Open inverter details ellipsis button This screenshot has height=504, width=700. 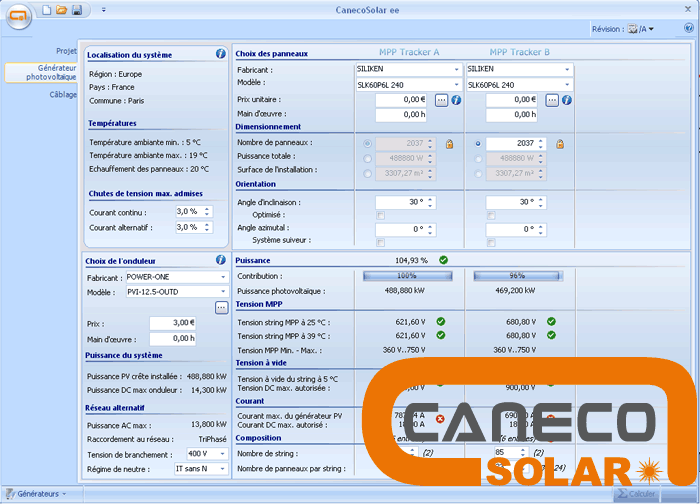tap(221, 308)
